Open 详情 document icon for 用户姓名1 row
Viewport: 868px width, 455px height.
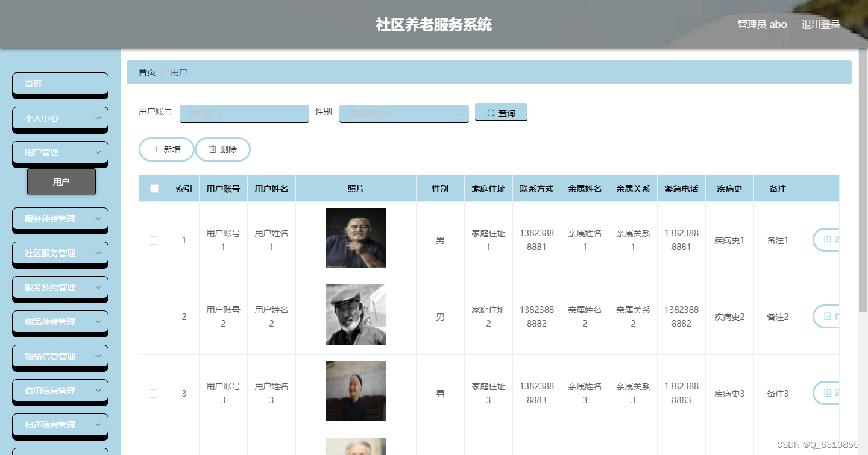point(829,240)
